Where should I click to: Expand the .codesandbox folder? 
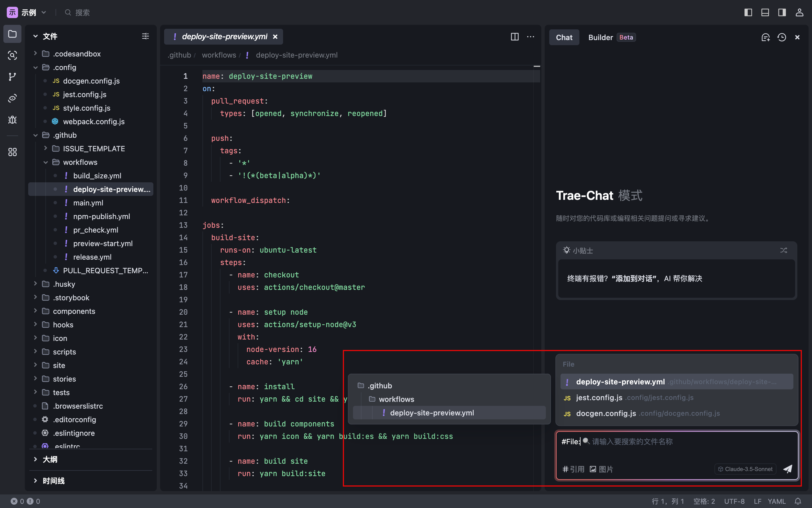pos(35,53)
